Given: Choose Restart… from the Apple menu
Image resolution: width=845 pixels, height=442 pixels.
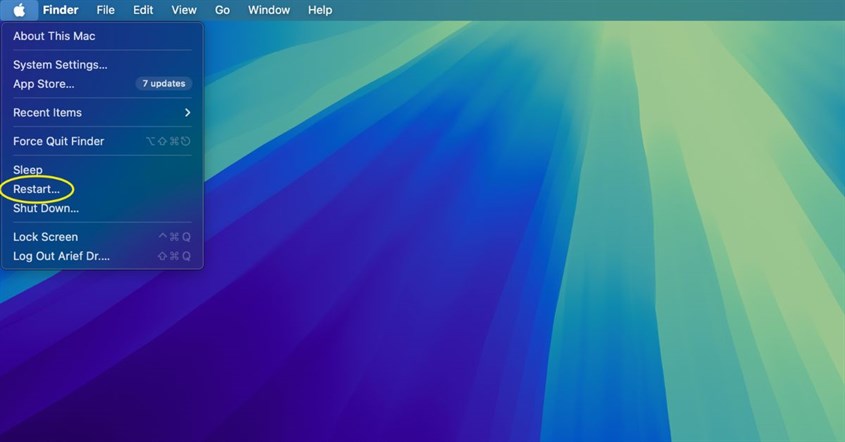Looking at the screenshot, I should pos(36,189).
